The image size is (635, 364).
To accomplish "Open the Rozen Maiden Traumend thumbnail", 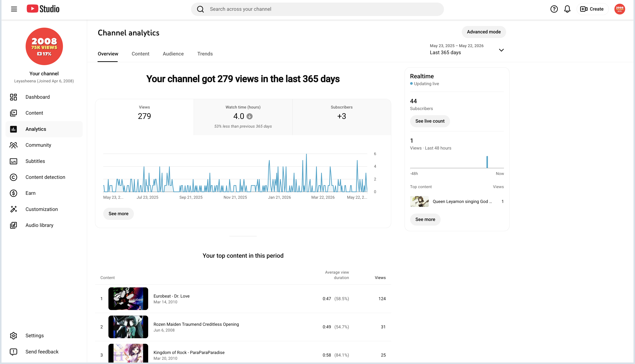I will [x=128, y=327].
